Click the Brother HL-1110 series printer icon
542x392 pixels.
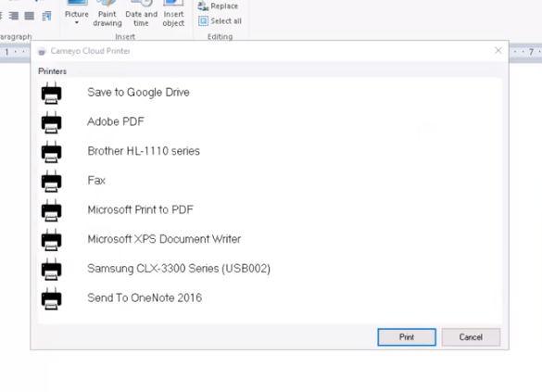(52, 151)
